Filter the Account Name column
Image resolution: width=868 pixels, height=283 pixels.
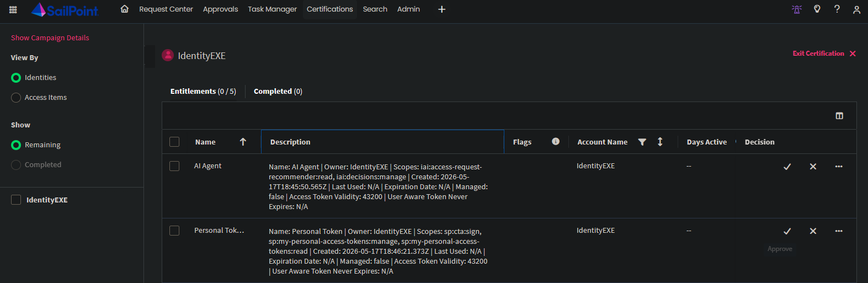pos(642,142)
